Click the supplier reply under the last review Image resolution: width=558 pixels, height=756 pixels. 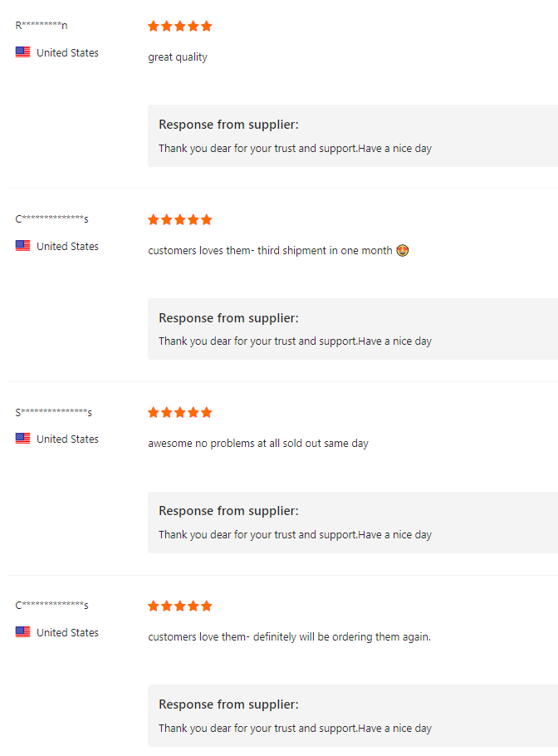click(x=296, y=728)
